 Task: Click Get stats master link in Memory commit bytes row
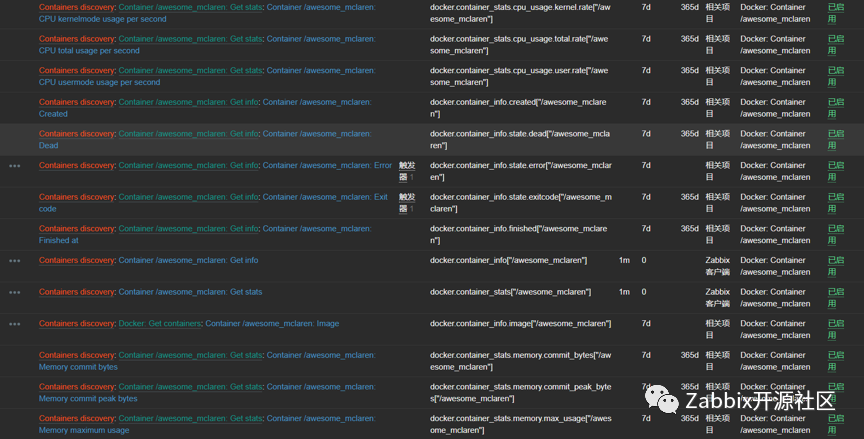point(190,355)
